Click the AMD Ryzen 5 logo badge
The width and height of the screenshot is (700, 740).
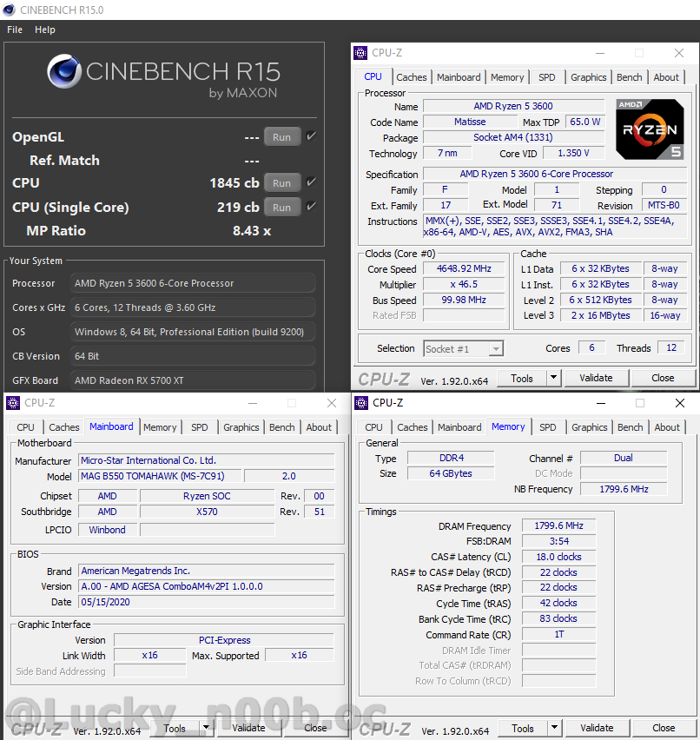(649, 129)
